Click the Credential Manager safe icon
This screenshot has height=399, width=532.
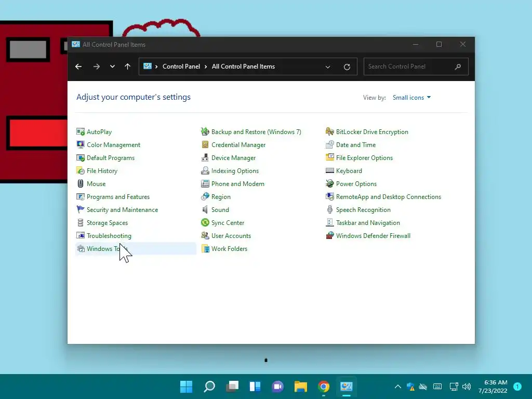(x=205, y=144)
